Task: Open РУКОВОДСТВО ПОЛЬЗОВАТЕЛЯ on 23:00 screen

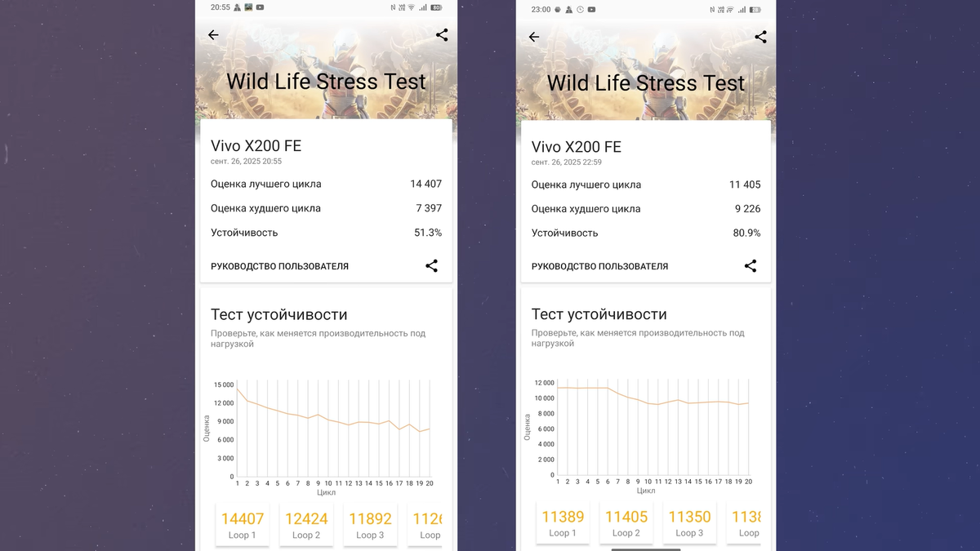Action: click(599, 266)
